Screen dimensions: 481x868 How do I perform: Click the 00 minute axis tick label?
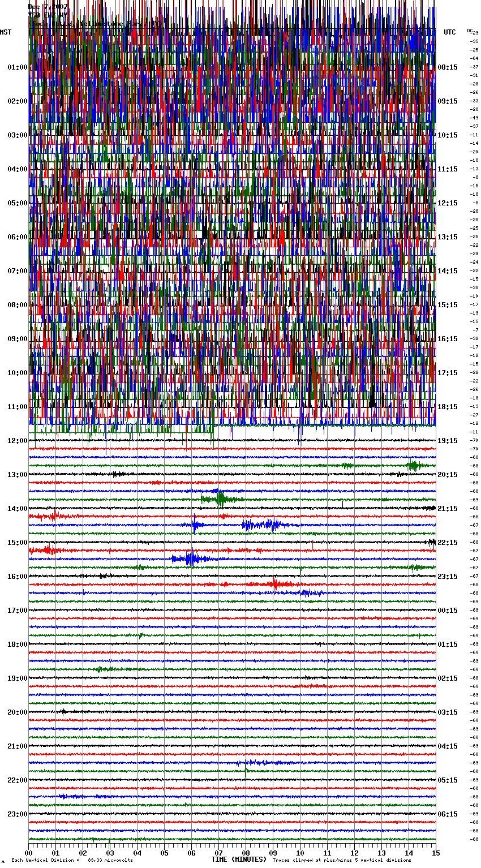[x=28, y=853]
